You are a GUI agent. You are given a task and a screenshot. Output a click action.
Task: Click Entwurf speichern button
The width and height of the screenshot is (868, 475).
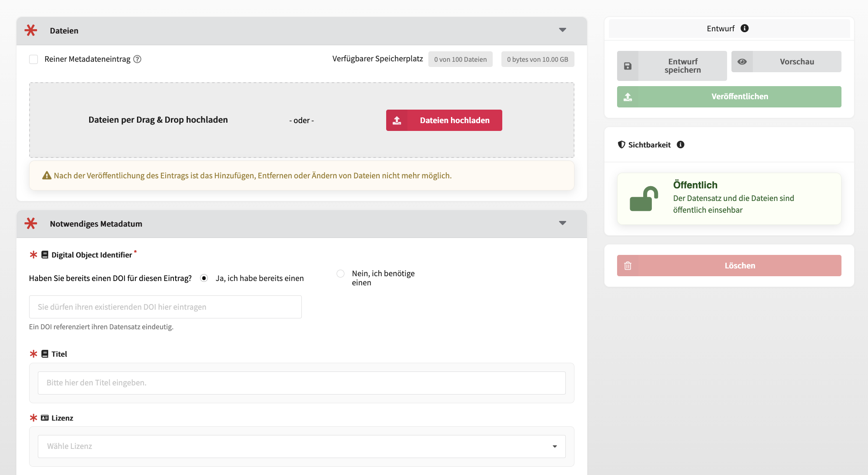click(x=672, y=66)
